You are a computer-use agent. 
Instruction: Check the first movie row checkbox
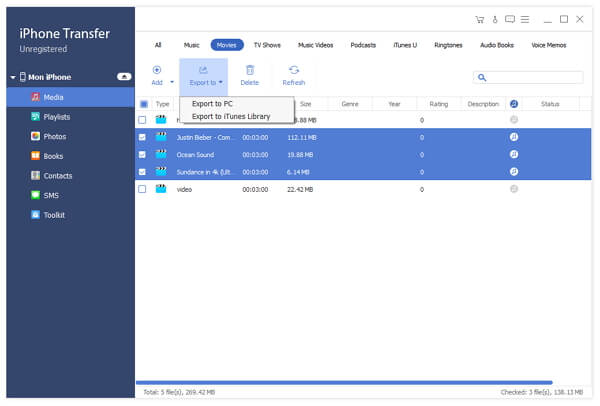142,120
